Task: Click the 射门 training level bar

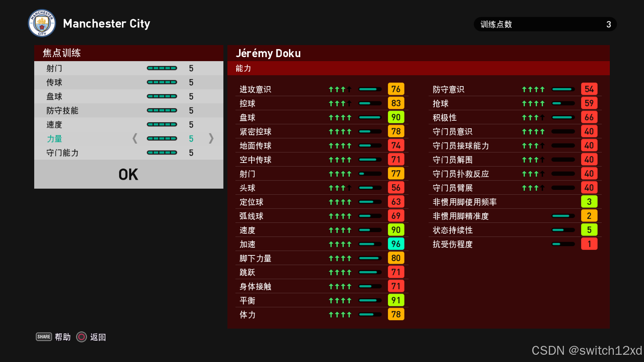Action: click(x=162, y=68)
